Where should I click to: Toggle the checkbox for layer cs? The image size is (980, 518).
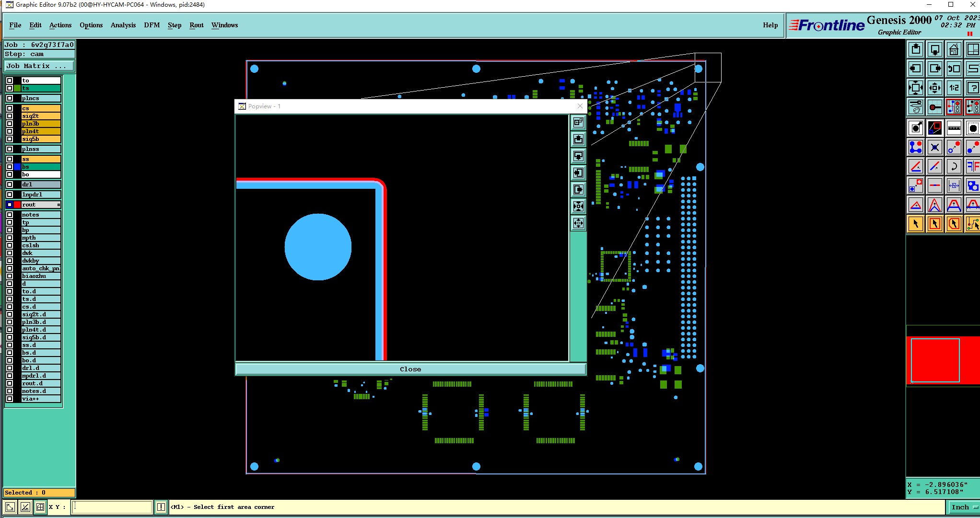[10, 108]
